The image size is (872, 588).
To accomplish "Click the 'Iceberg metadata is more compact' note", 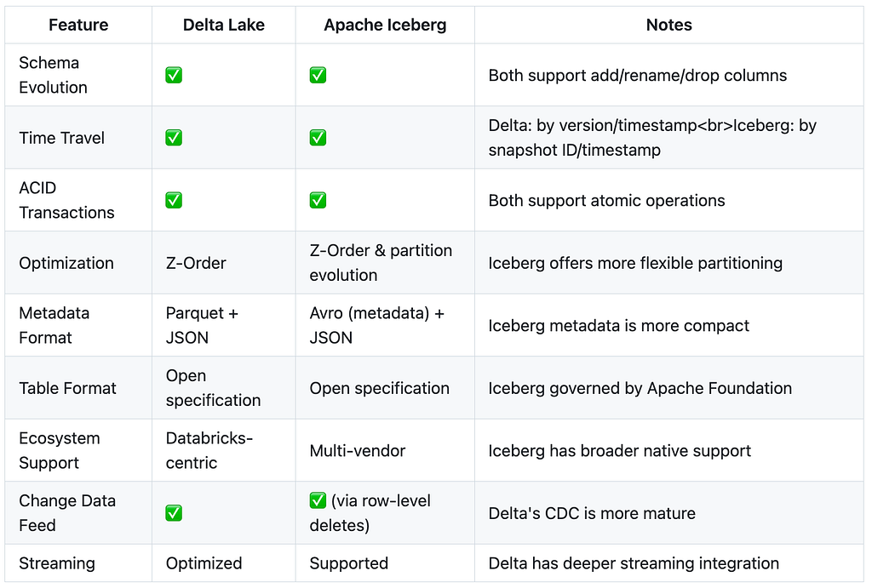I will [x=618, y=326].
